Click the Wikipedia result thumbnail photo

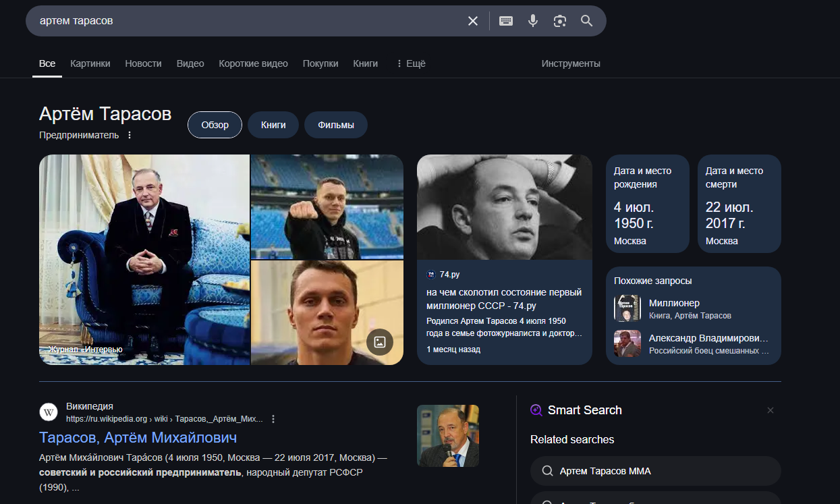[x=448, y=436]
